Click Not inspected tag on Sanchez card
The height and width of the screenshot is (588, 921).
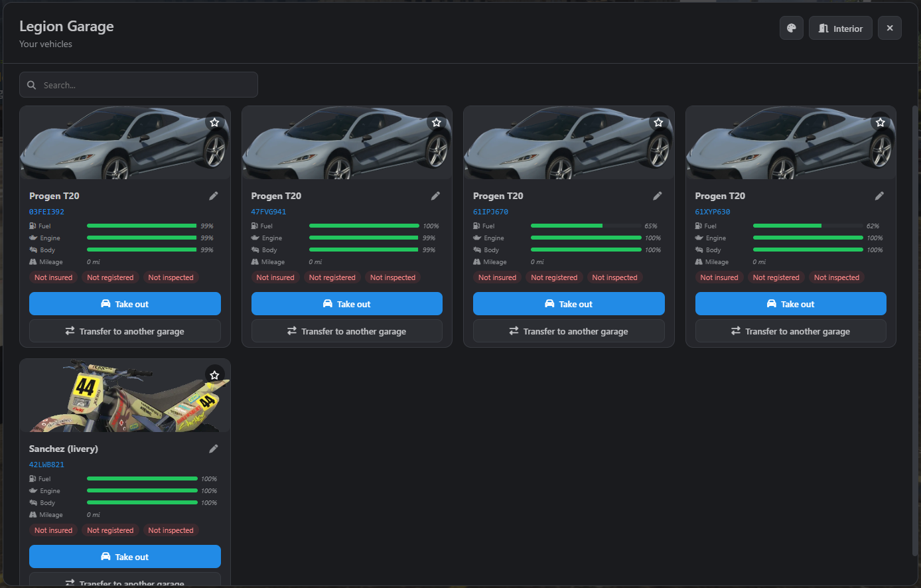[x=171, y=530]
